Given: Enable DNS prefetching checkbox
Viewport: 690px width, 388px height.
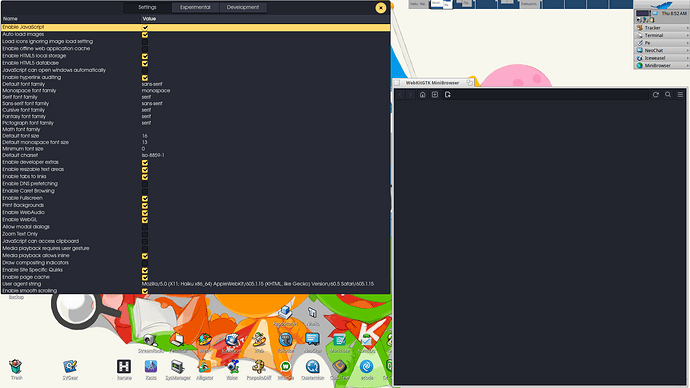Looking at the screenshot, I should 145,184.
